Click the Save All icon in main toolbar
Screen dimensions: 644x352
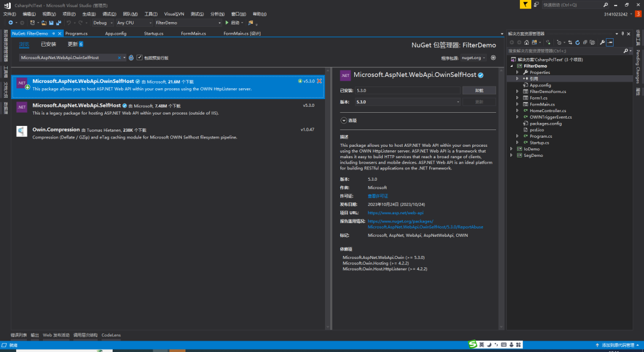tap(58, 23)
